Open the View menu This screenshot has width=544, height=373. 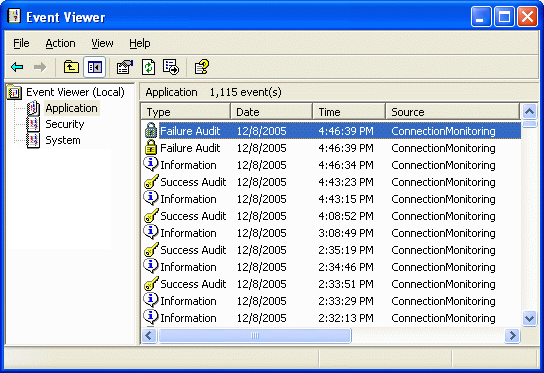pos(102,43)
